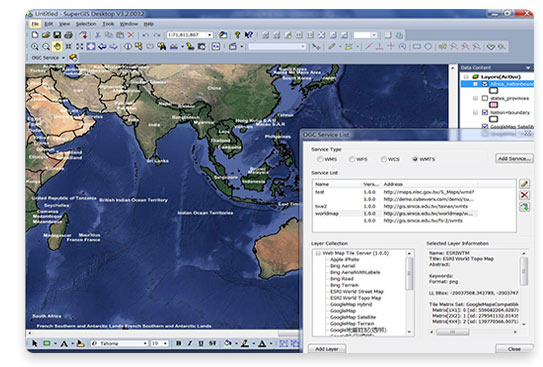Select Bing Road layer
This screenshot has height=367, width=543.
tap(341, 279)
